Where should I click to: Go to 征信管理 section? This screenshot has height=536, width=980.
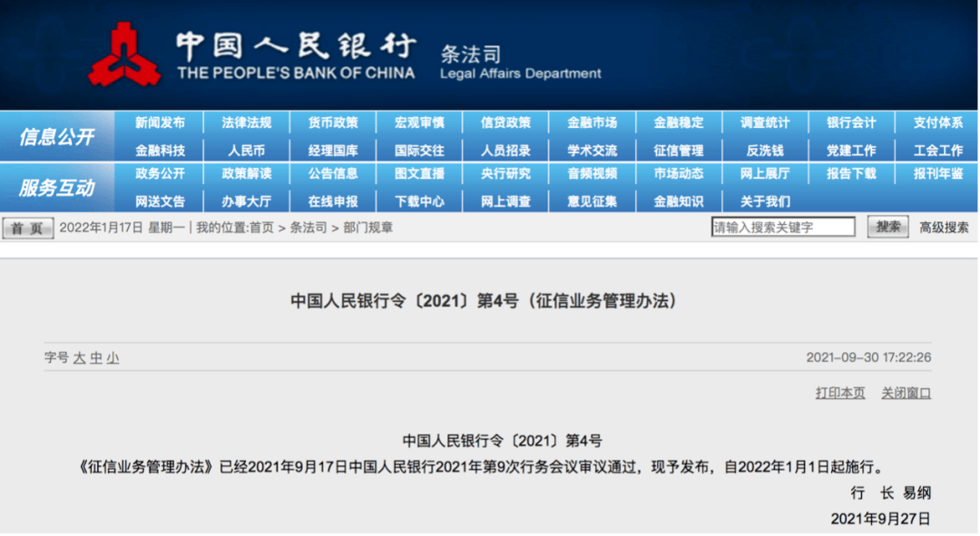click(x=679, y=151)
